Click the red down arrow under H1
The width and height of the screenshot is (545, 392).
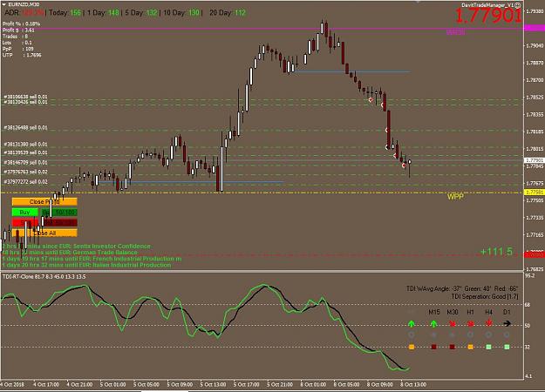pos(471,323)
